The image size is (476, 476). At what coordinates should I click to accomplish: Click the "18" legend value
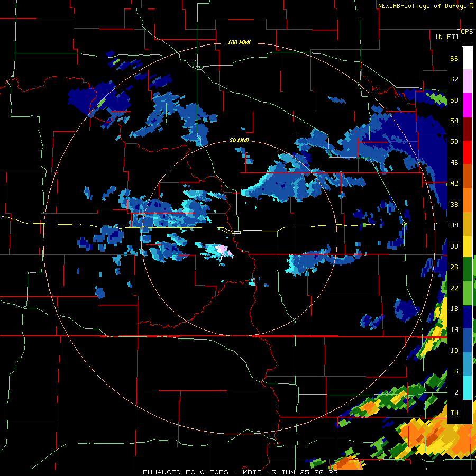click(x=454, y=309)
